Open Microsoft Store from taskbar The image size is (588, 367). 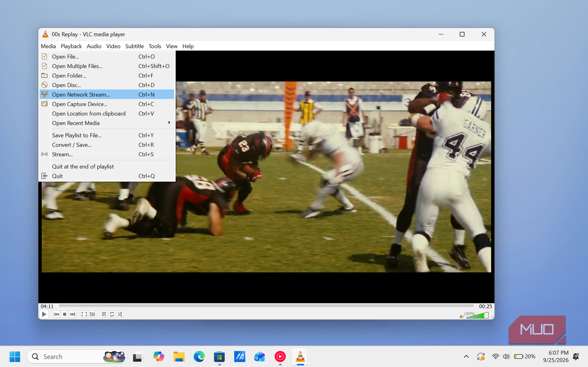click(x=220, y=356)
